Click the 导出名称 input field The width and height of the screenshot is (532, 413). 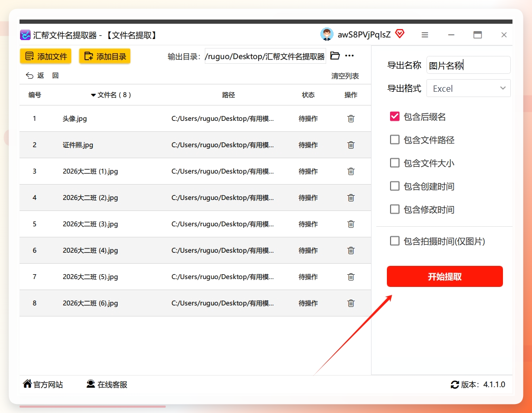click(468, 65)
